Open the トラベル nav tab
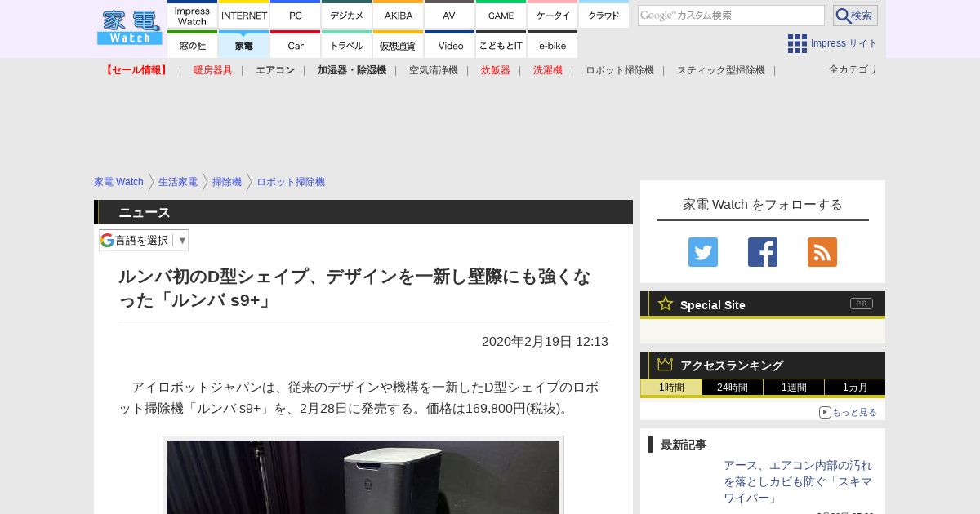 pyautogui.click(x=347, y=45)
